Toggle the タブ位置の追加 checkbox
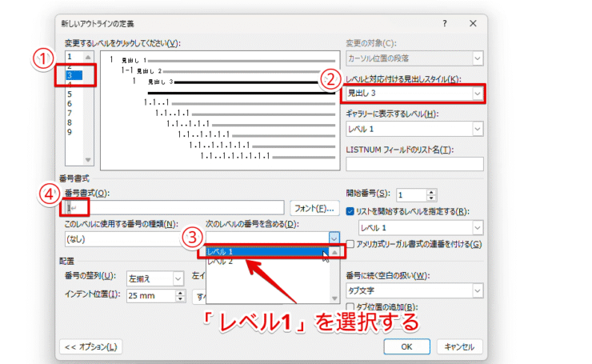The image size is (592, 364). 350,306
